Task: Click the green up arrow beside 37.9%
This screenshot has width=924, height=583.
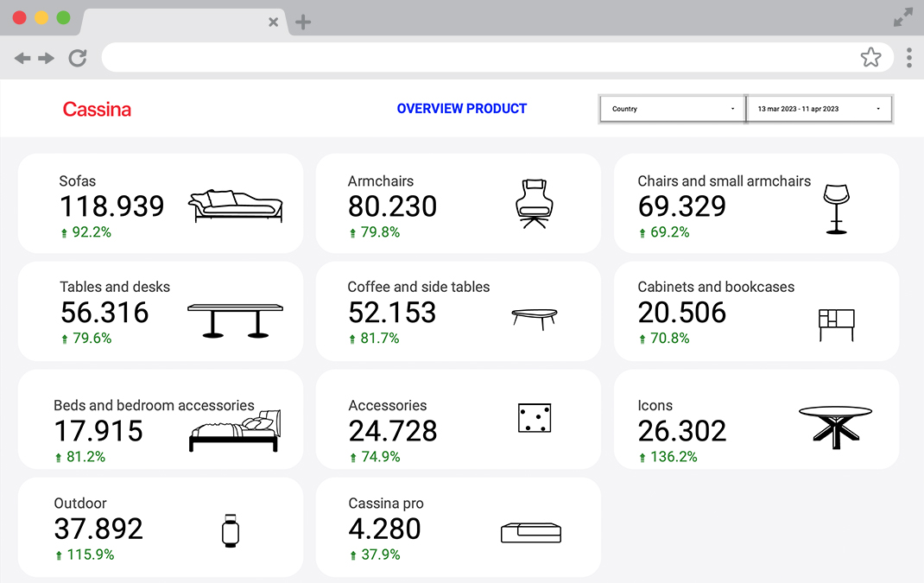Action: [x=353, y=555]
